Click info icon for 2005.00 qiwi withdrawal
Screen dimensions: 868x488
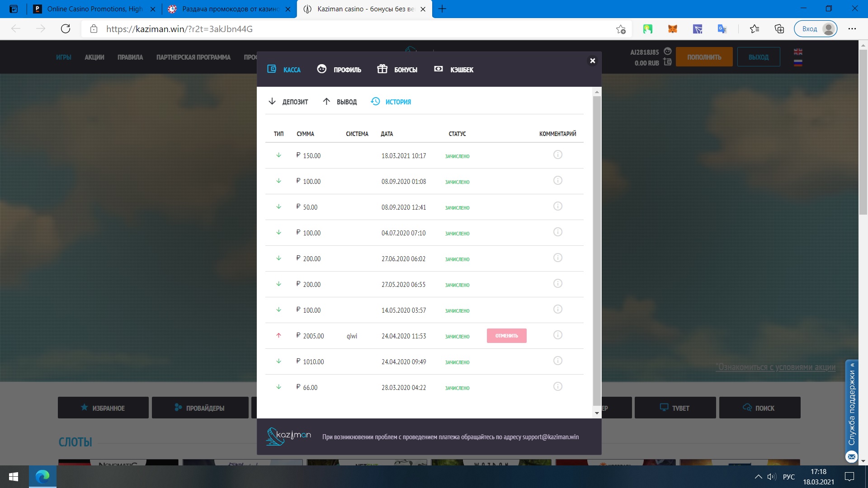click(557, 335)
